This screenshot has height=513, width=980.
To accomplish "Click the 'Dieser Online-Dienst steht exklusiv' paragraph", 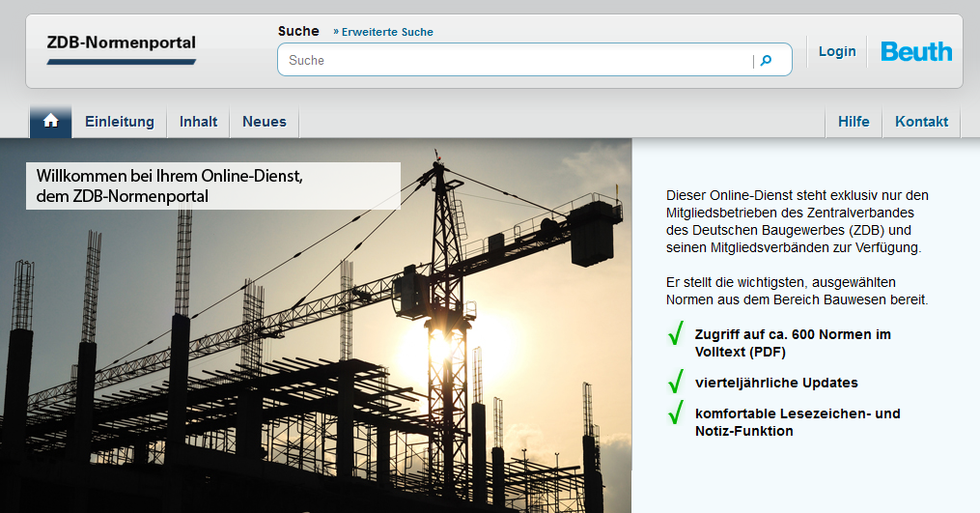I will (797, 221).
